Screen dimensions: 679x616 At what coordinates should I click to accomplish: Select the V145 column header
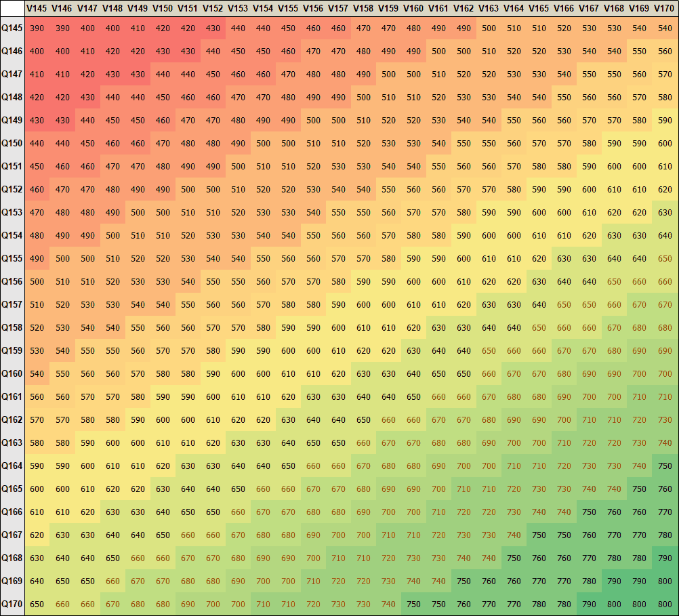[37, 8]
